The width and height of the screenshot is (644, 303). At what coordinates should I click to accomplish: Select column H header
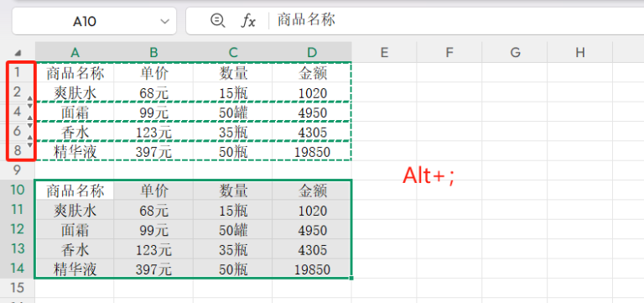[x=580, y=52]
